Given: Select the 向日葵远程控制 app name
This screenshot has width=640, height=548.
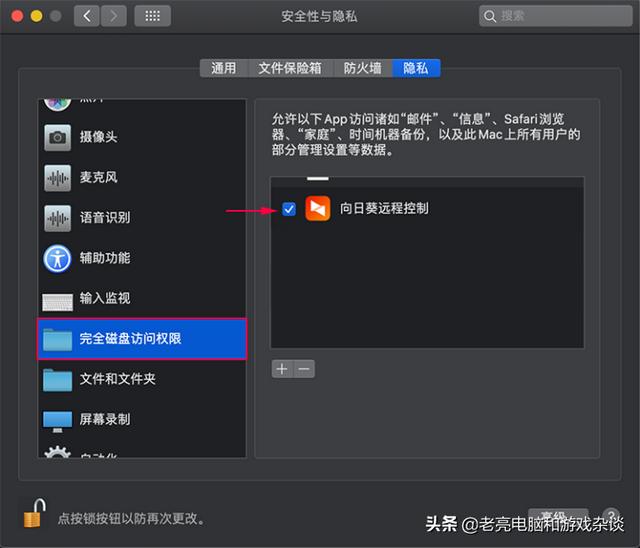Looking at the screenshot, I should coord(384,209).
